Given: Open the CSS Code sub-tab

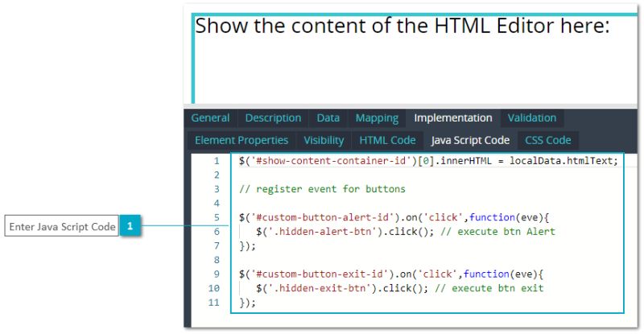Looking at the screenshot, I should pos(548,141).
